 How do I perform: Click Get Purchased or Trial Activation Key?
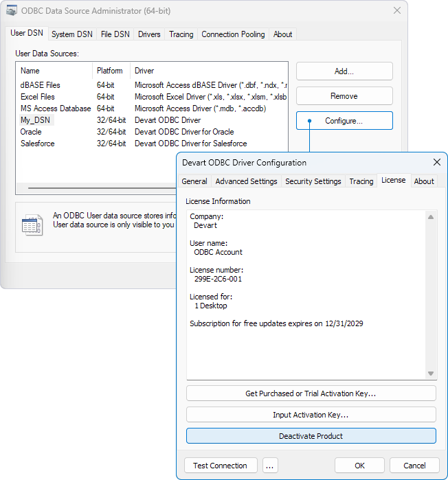pos(311,393)
